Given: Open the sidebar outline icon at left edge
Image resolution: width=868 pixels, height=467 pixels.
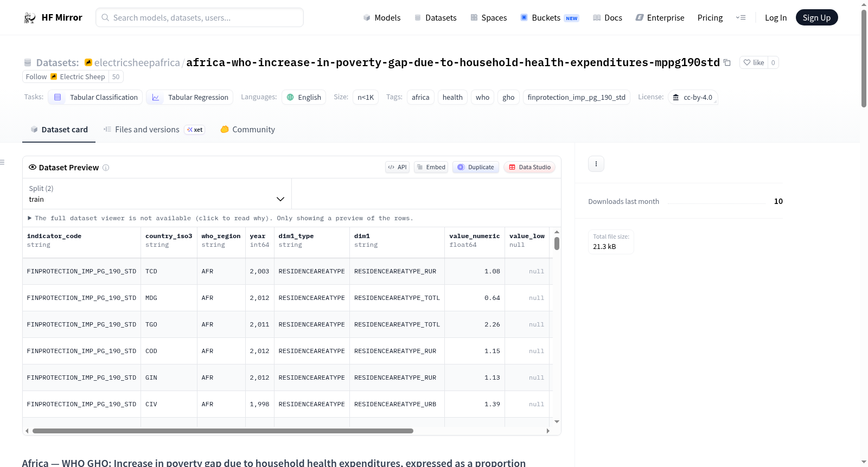Looking at the screenshot, I should point(2,162).
